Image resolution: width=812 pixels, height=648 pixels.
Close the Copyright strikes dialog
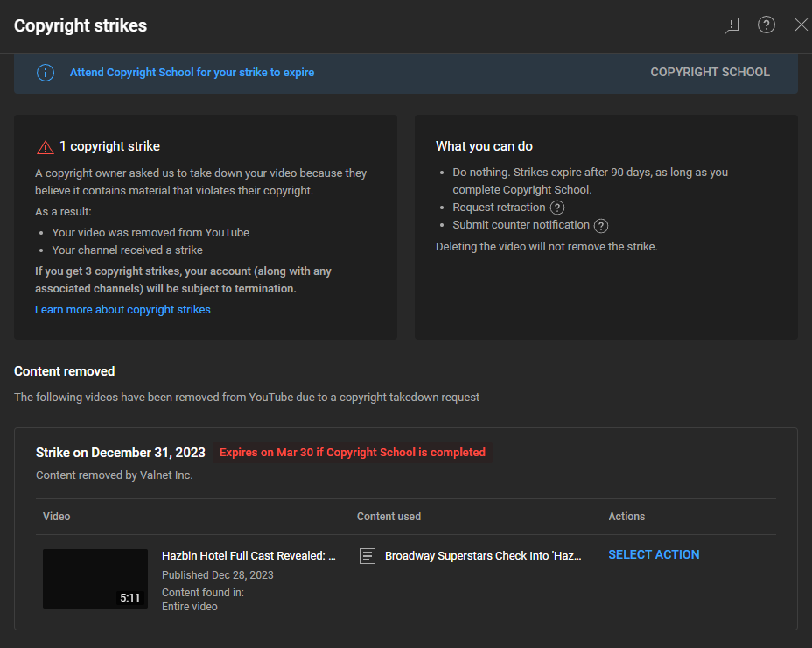pyautogui.click(x=801, y=25)
